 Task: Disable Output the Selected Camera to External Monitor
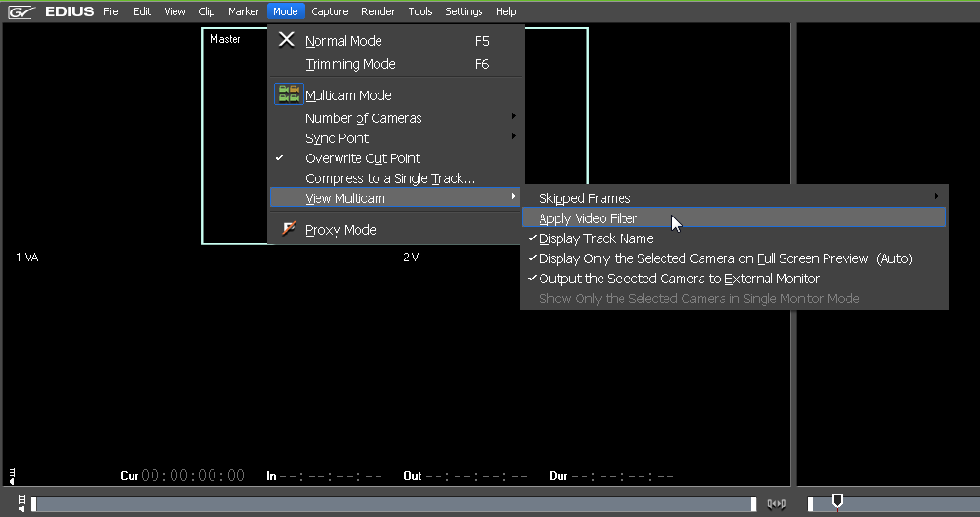point(679,279)
